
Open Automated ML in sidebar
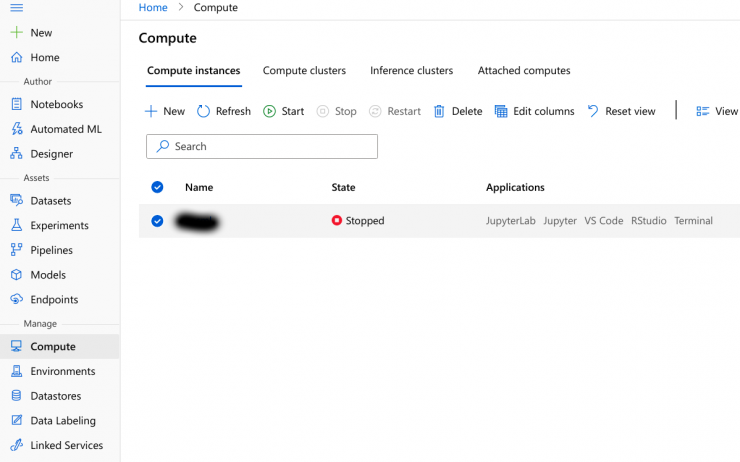tap(65, 129)
